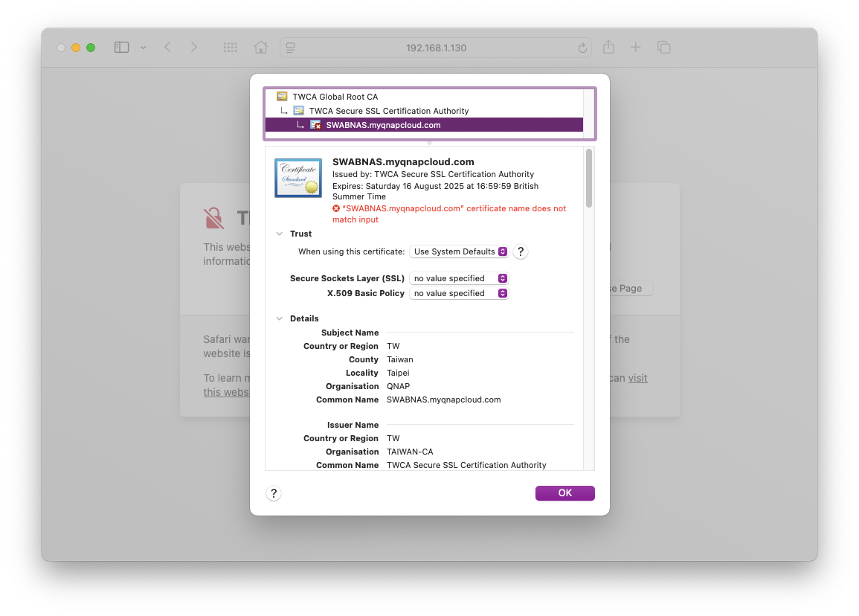Select SWABNAS.myqnapcloud.com certificate row
859x616 pixels.
424,125
